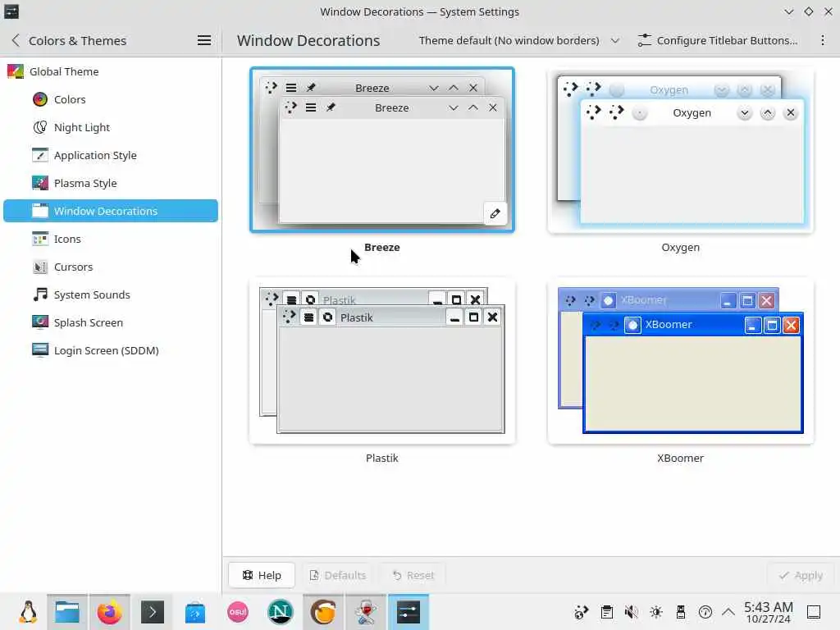This screenshot has width=840, height=630.
Task: Click the clock showing 5:43 AM
Action: click(x=768, y=612)
